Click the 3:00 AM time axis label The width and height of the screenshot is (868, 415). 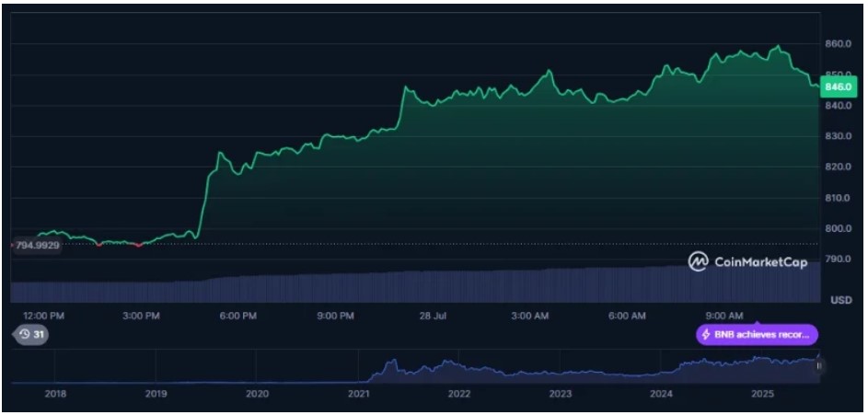coord(529,316)
